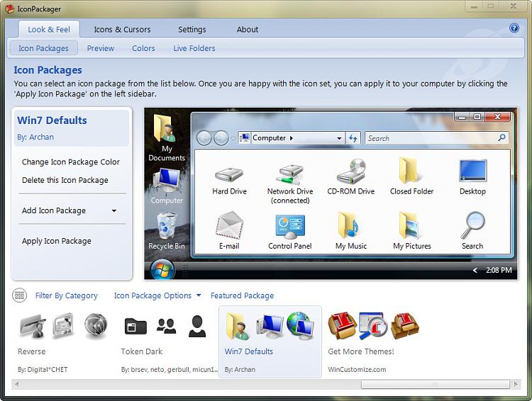The width and height of the screenshot is (532, 401).
Task: Click the IconPackager title bar app icon
Action: click(x=10, y=9)
